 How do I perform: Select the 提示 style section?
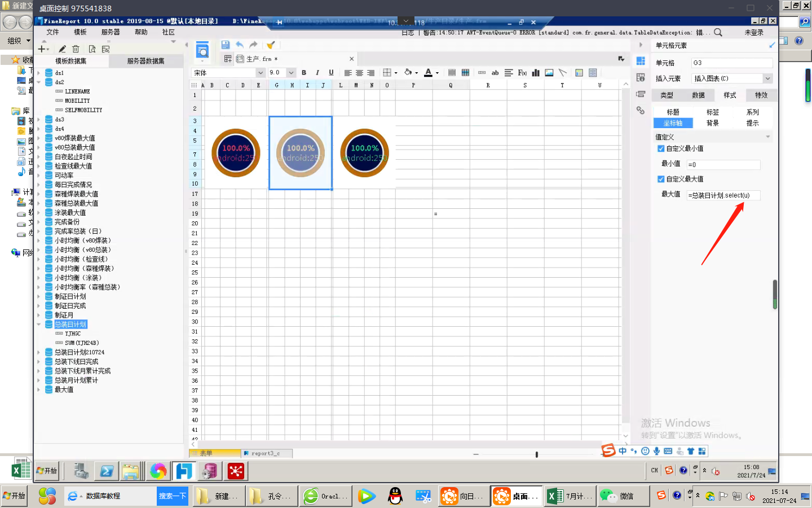click(752, 123)
